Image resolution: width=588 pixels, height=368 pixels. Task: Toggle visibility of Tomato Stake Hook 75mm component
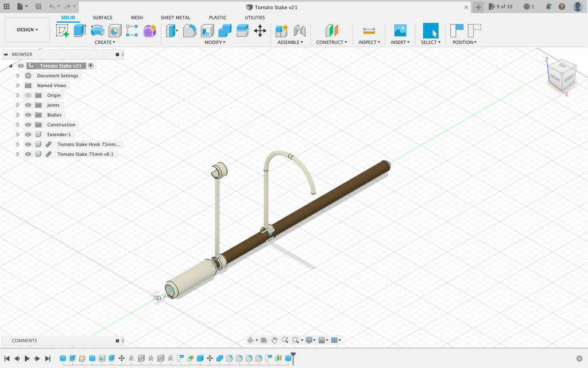pyautogui.click(x=28, y=144)
